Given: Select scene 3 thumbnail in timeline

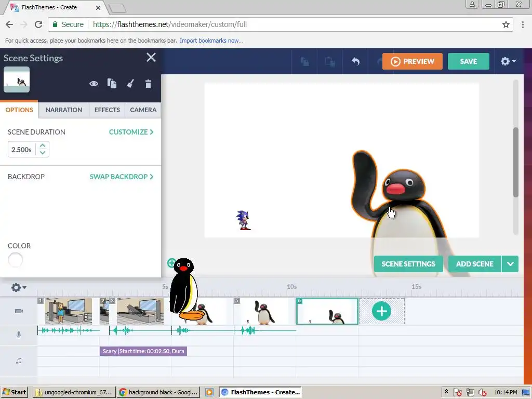Looking at the screenshot, I should 140,311.
